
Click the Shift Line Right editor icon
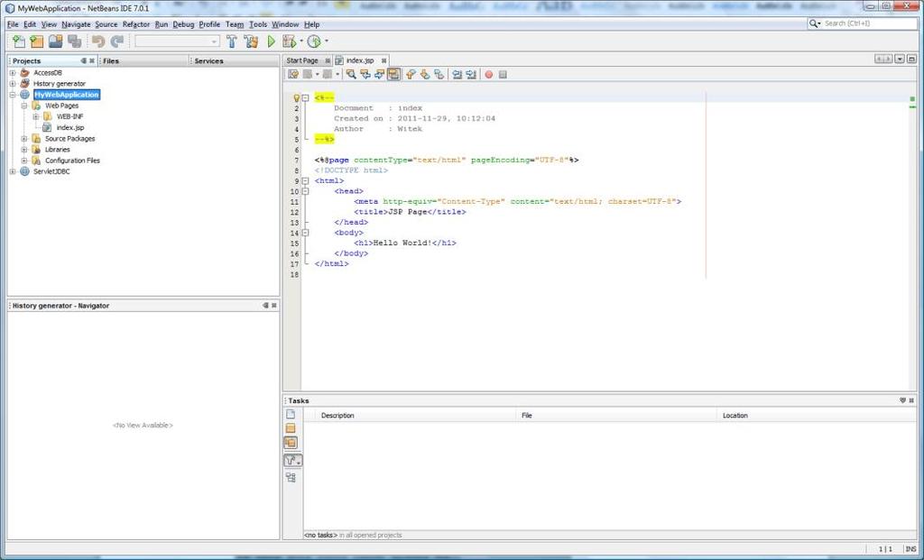click(x=471, y=74)
